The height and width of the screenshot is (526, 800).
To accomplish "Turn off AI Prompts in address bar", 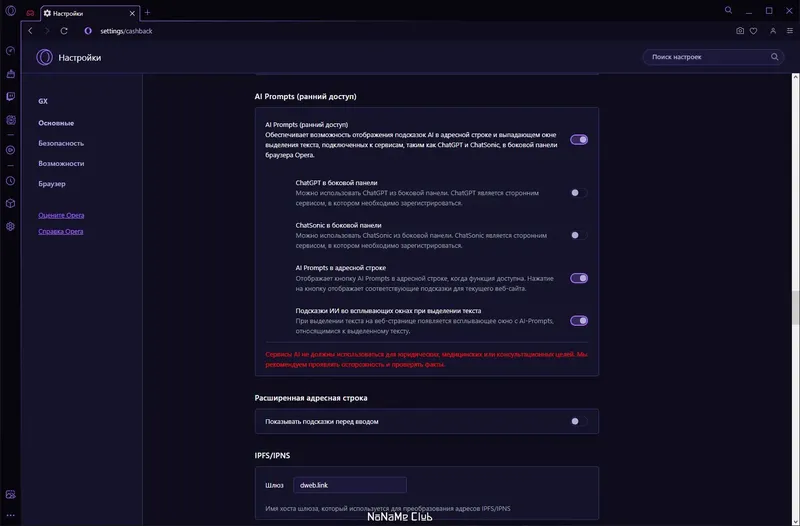I will tap(578, 278).
